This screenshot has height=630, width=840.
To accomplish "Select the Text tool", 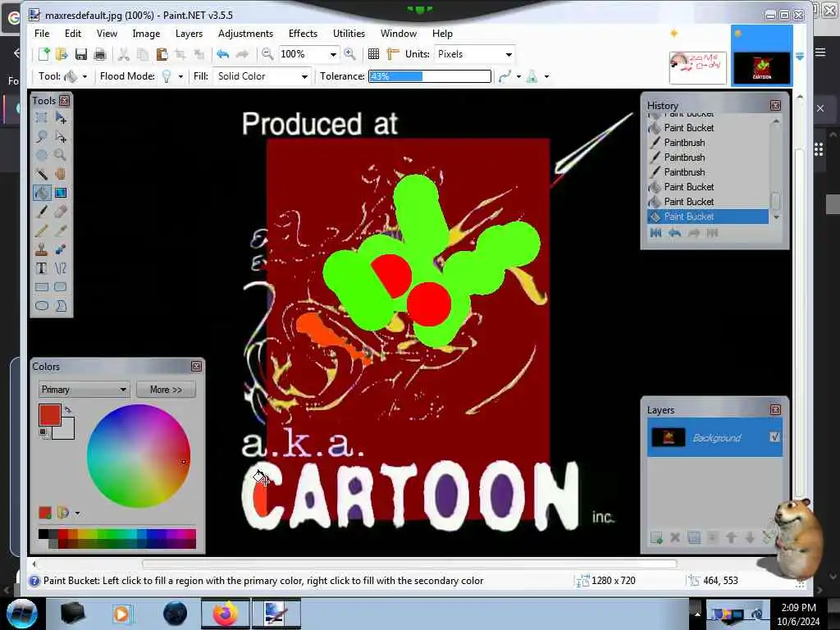I will click(41, 268).
